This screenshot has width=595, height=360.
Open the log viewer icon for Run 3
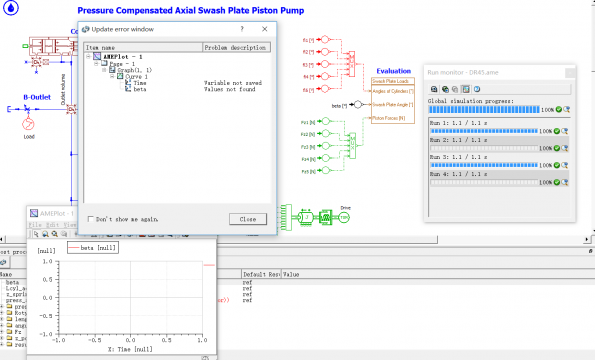[565, 165]
